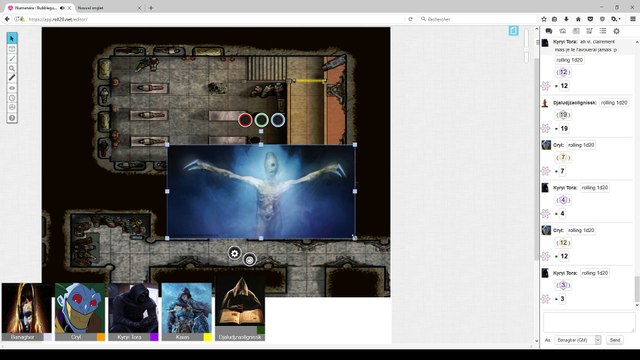Click the Send chat button
Screen dimensions: 640x360
[x=615, y=340]
